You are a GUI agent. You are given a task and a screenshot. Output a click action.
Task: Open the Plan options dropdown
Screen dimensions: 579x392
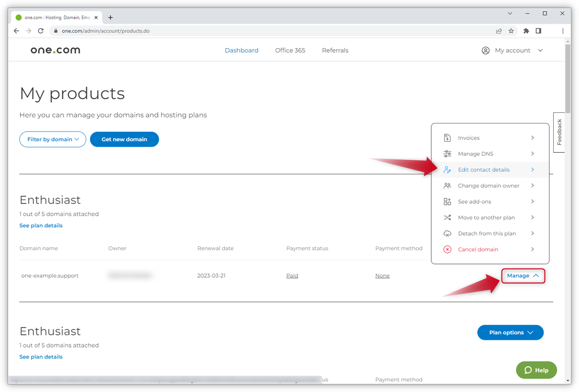[510, 332]
